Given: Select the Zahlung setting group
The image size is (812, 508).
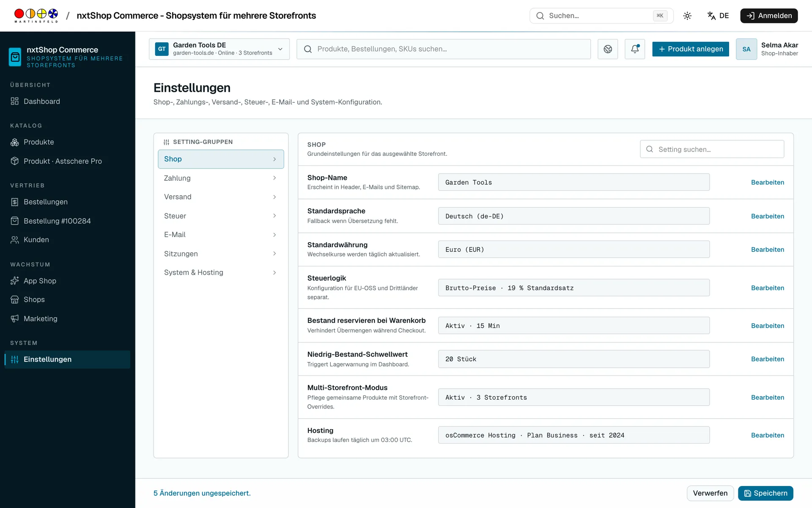Looking at the screenshot, I should click(x=221, y=178).
